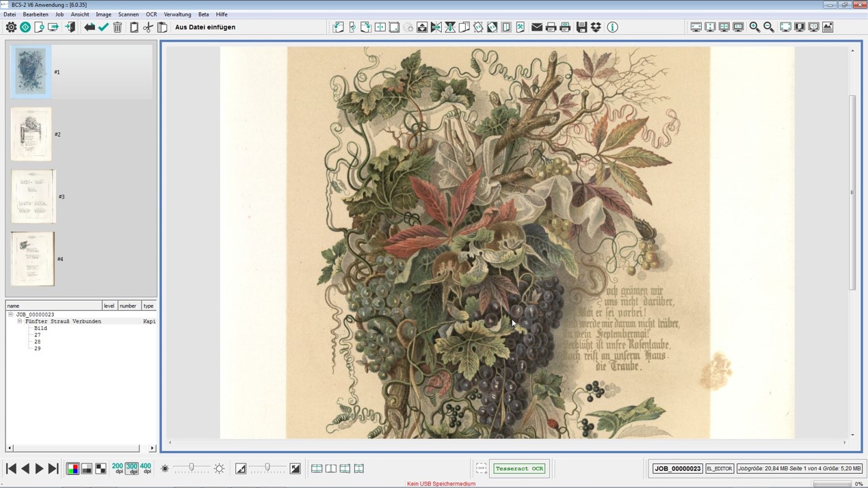Select tree item Bild
868x488 pixels.
[x=40, y=328]
